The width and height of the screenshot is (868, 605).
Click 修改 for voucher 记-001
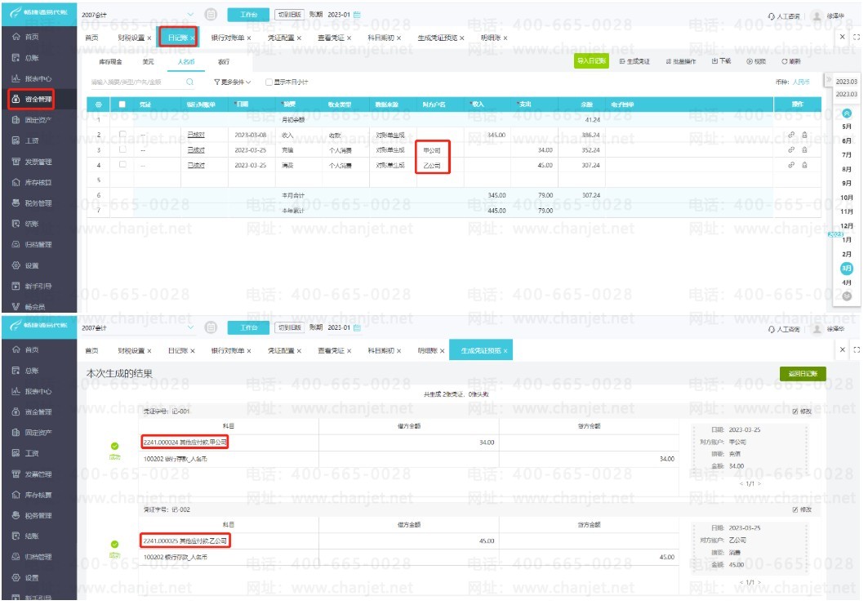click(x=802, y=411)
